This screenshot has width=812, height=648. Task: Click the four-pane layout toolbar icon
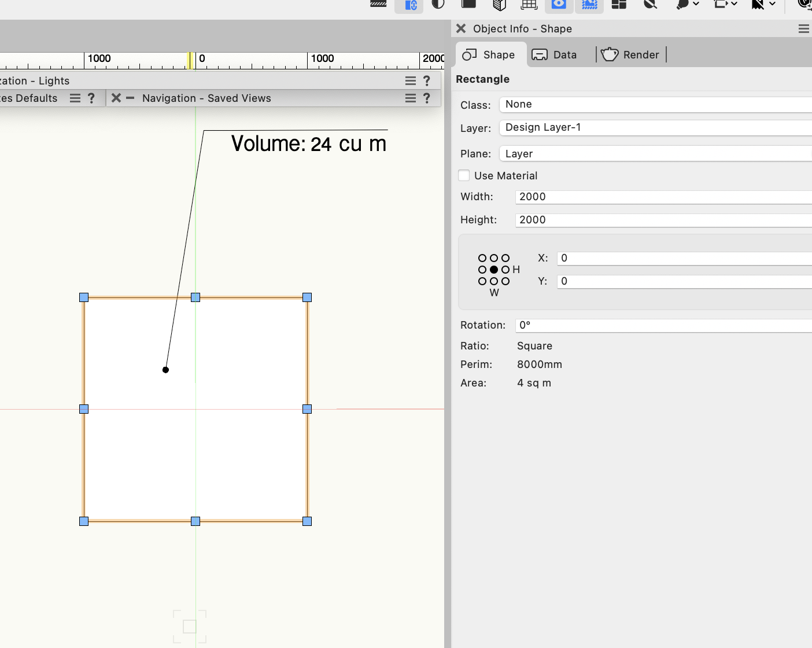click(619, 5)
